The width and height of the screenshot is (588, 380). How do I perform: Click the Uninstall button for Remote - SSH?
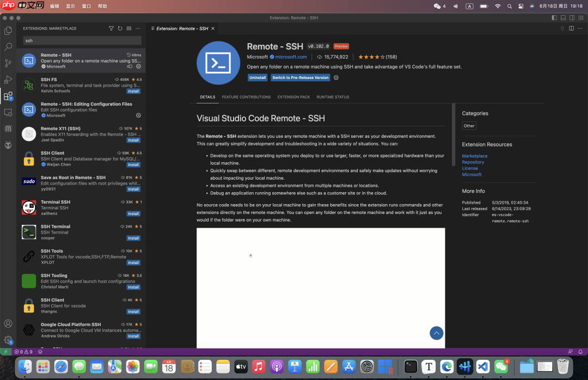click(257, 77)
